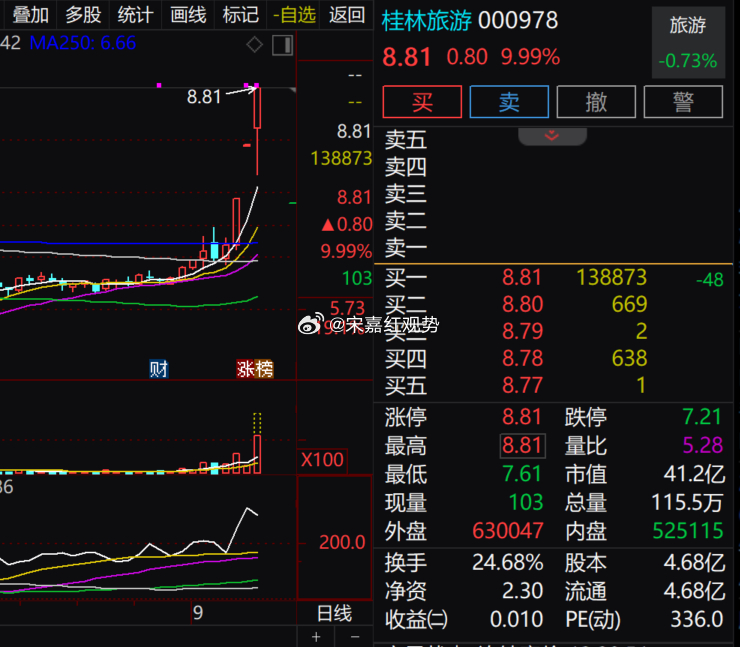The height and width of the screenshot is (647, 740).
Task: Click 买二 volume 669
Action: (x=629, y=304)
